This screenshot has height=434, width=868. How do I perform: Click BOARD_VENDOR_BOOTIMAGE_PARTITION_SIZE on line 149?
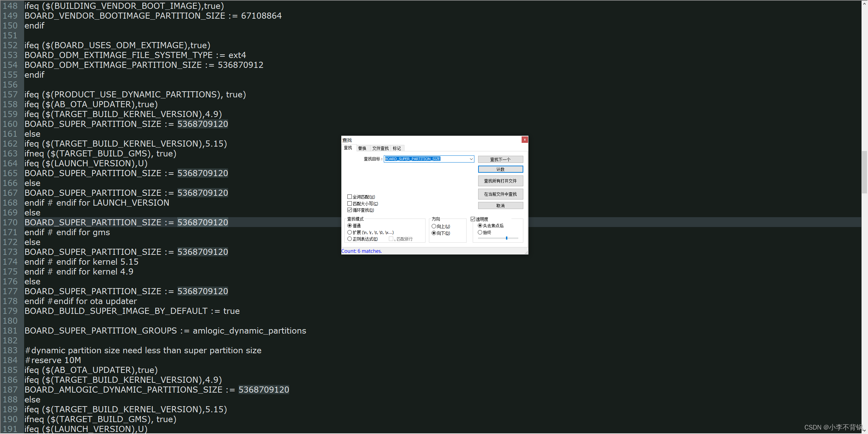[x=125, y=16]
